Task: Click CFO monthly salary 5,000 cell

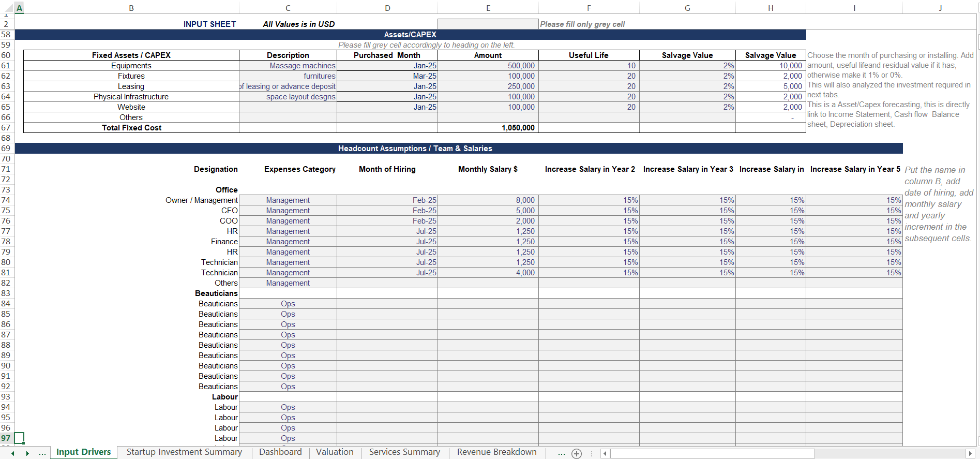Action: pos(488,211)
